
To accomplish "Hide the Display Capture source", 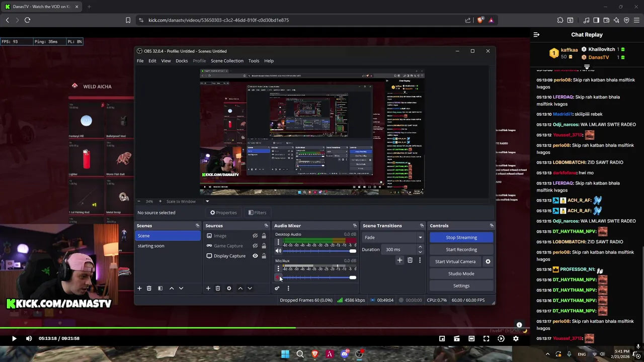I will coord(255,256).
